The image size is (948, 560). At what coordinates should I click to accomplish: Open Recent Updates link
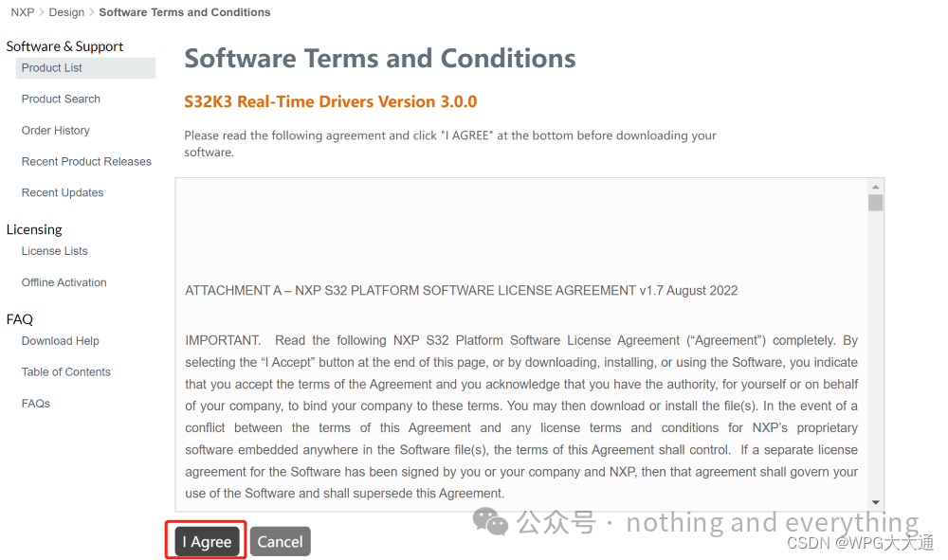(63, 192)
